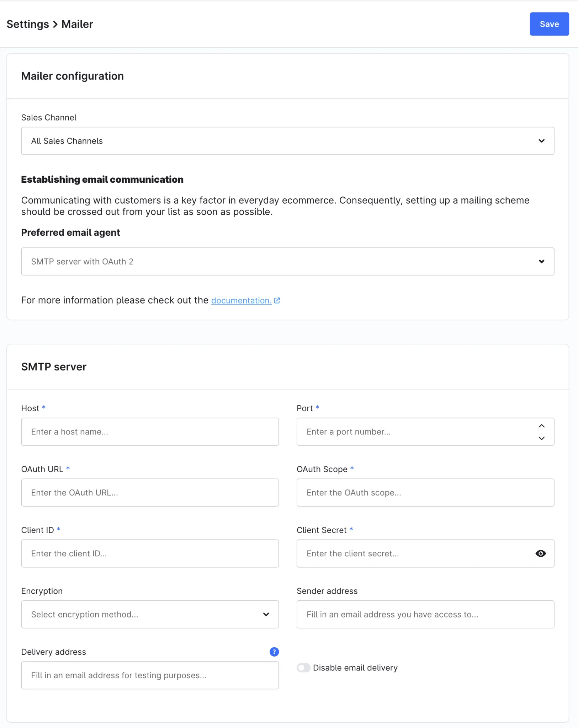Click the Delivery address help icon
This screenshot has width=578, height=728.
click(274, 652)
